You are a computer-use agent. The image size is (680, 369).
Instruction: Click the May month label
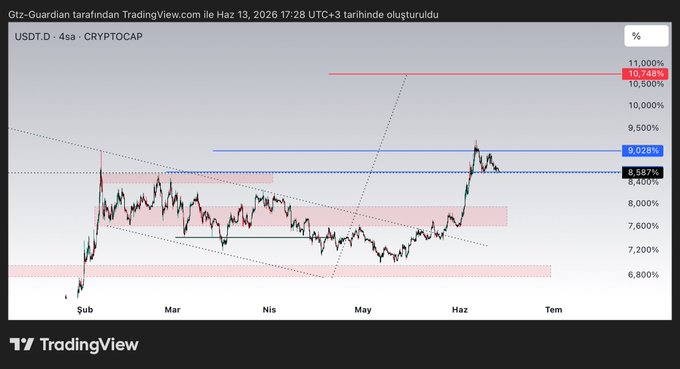pos(363,310)
